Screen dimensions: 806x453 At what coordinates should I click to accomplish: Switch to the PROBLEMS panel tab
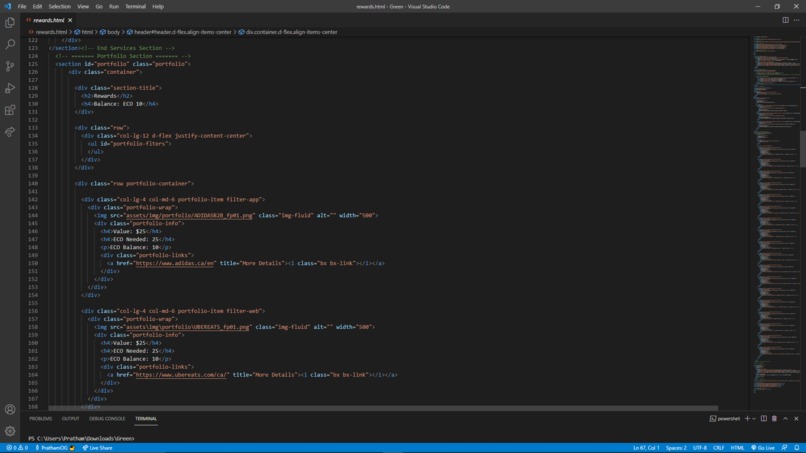pyautogui.click(x=41, y=419)
